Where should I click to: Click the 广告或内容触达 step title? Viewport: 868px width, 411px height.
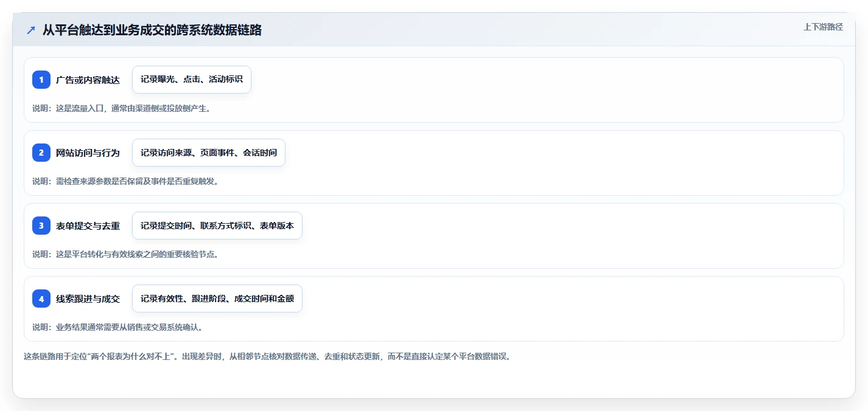[x=88, y=80]
